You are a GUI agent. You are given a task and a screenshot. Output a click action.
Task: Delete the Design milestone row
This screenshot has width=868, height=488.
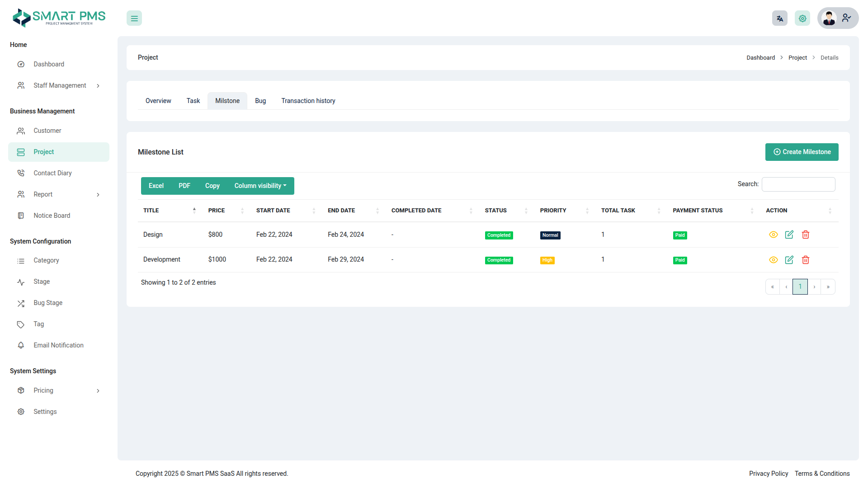(x=806, y=235)
